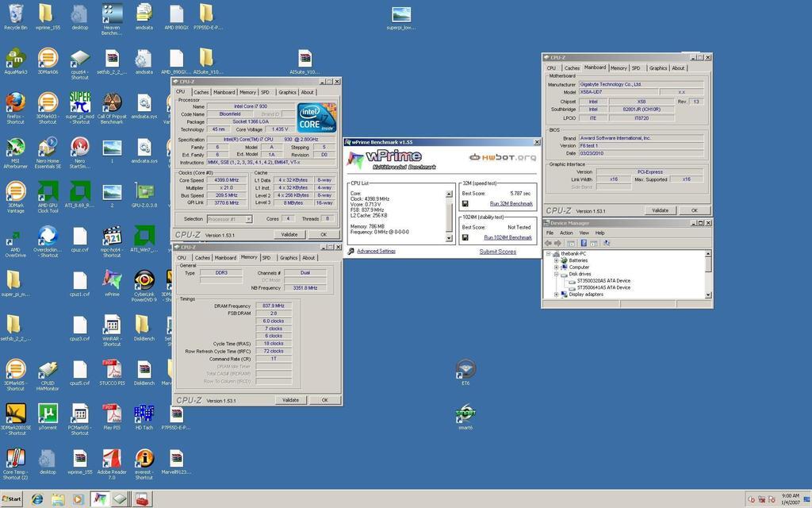This screenshot has width=812, height=508.
Task: Open the About tab in the CPU-Z CPU window
Action: [307, 92]
